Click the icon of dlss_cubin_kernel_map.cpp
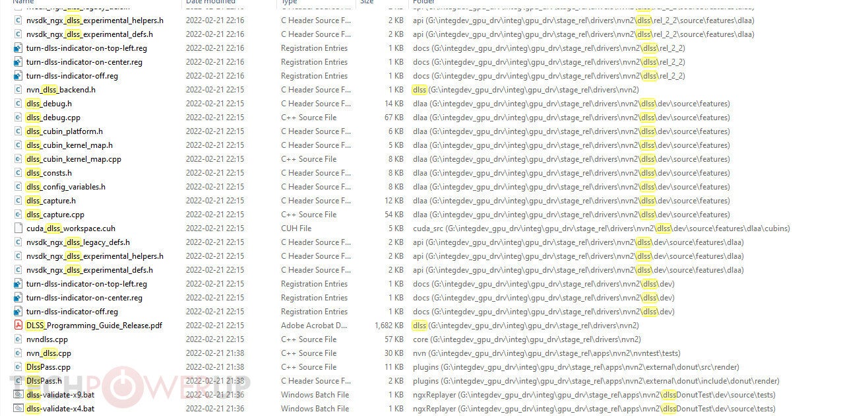This screenshot has width=868, height=416. point(18,159)
